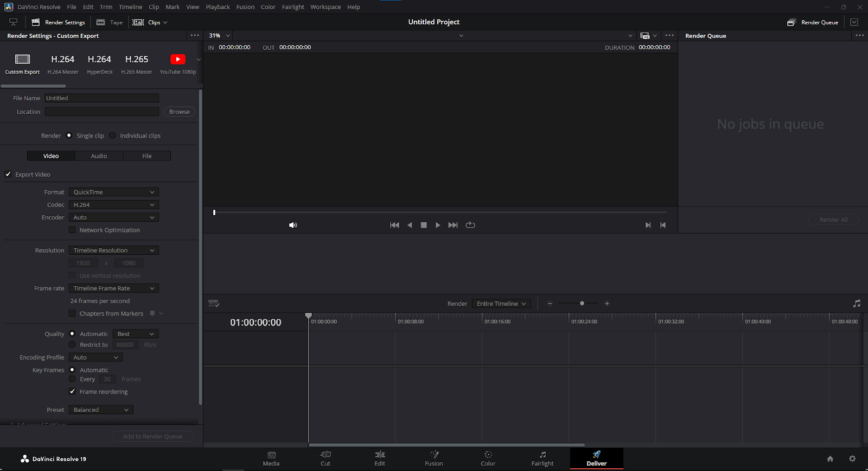
Task: Play the viewer forward
Action: pyautogui.click(x=438, y=225)
